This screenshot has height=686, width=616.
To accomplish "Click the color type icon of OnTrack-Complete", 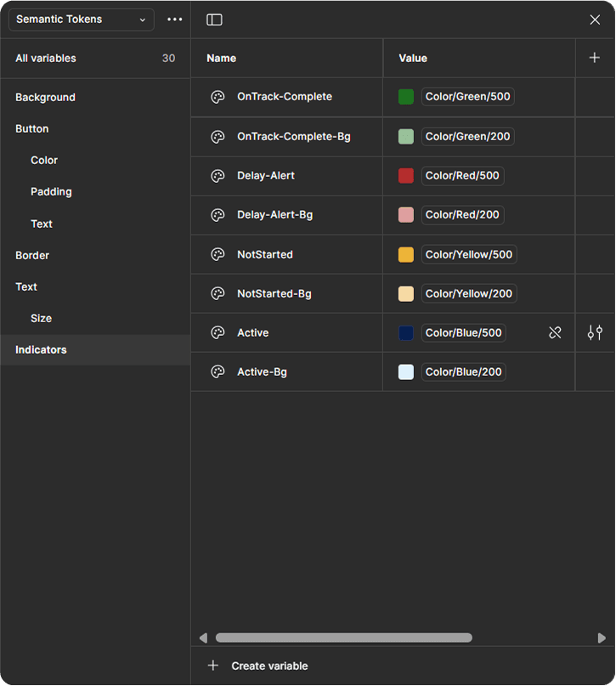I will 218,97.
